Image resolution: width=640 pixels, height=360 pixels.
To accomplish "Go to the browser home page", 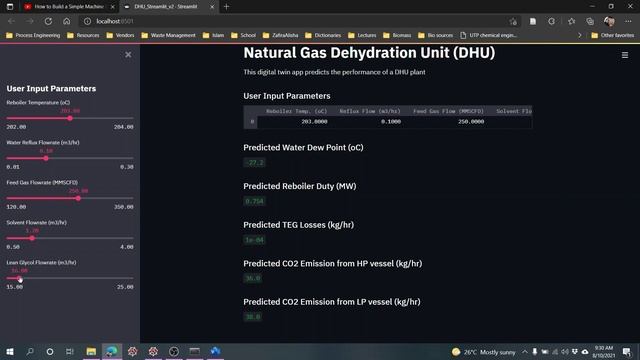I will coord(67,21).
